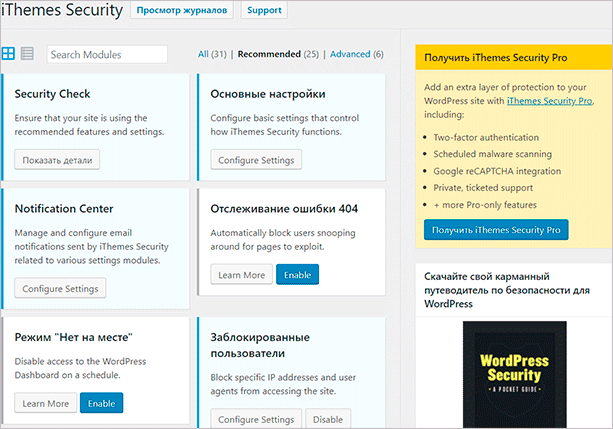Configure Settings for Основные настройки

point(256,160)
